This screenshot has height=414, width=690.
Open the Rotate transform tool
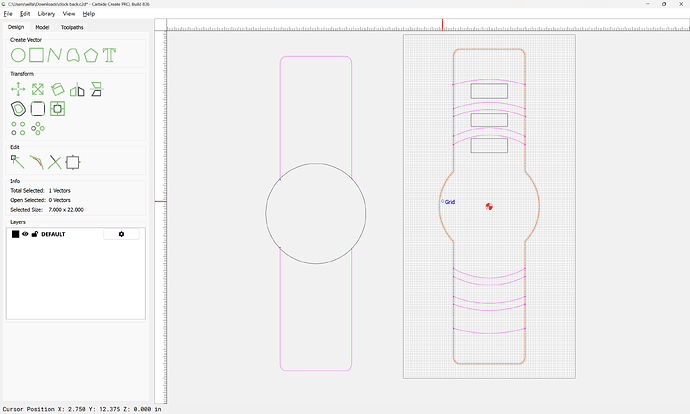pyautogui.click(x=58, y=89)
